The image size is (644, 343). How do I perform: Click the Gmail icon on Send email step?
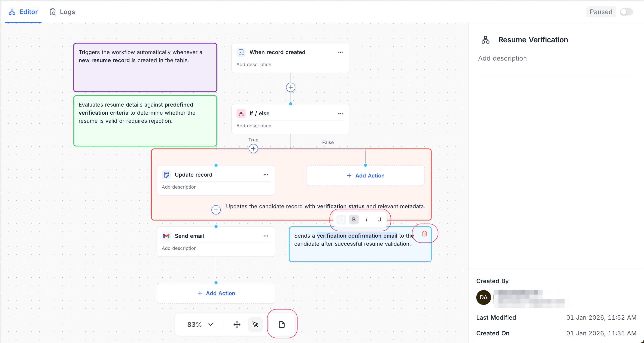[166, 236]
